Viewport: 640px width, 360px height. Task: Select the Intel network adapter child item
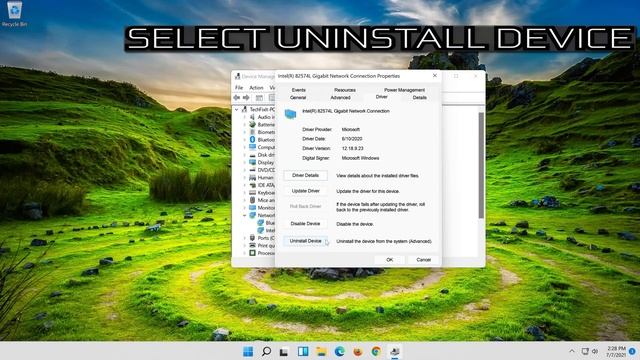265,230
